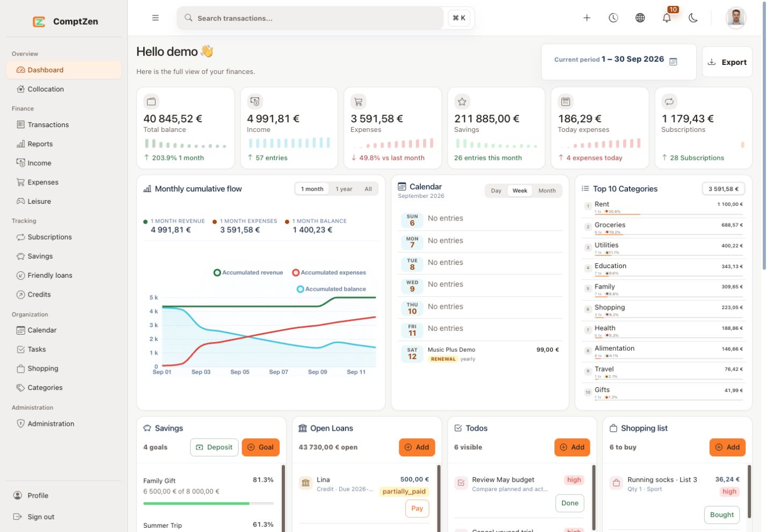The width and height of the screenshot is (767, 532).
Task: Switch calendar to Day view
Action: click(496, 191)
